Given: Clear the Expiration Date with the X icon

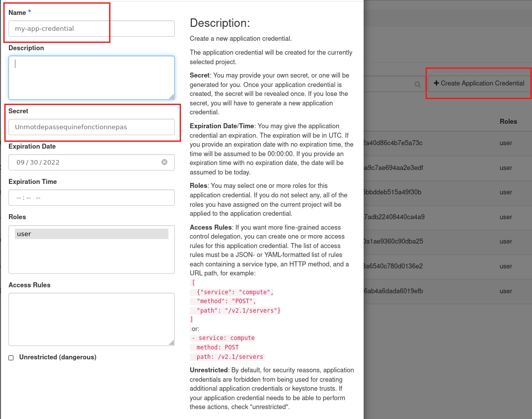Looking at the screenshot, I should (164, 162).
